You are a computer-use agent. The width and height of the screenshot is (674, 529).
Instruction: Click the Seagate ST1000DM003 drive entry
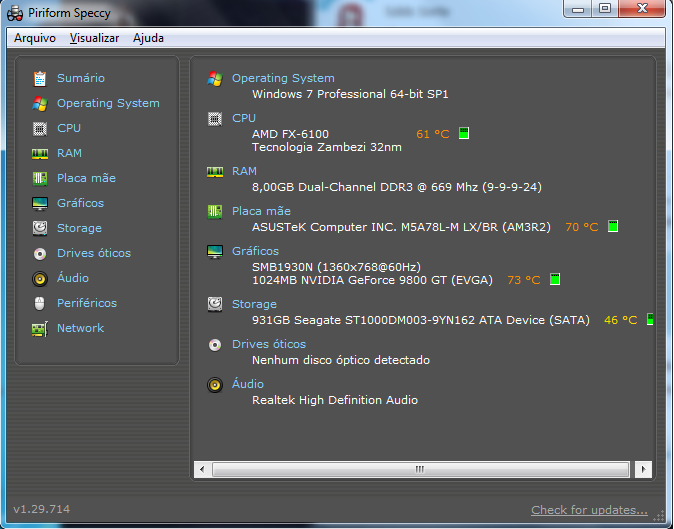pos(421,320)
